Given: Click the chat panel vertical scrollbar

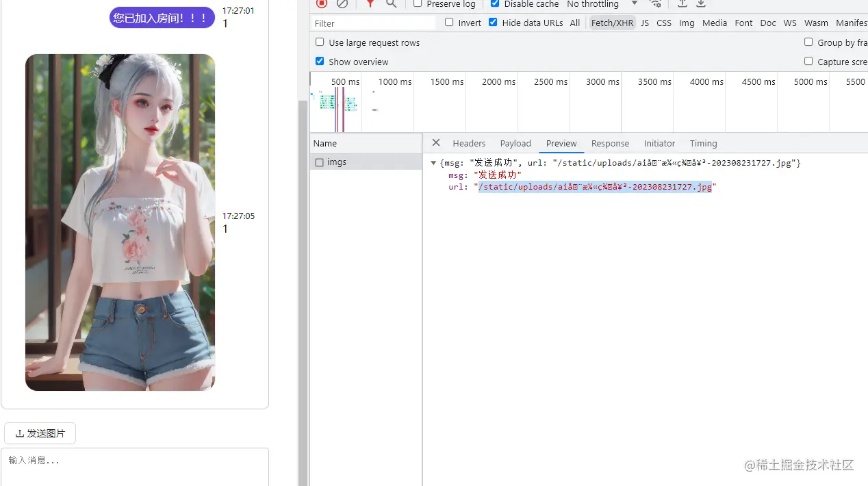Looking at the screenshot, I should [x=303, y=294].
